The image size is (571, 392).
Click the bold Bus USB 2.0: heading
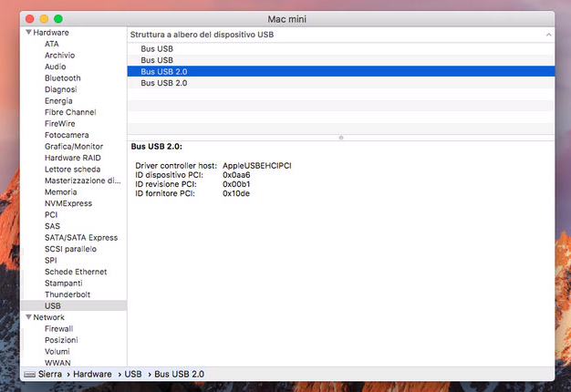coord(157,147)
